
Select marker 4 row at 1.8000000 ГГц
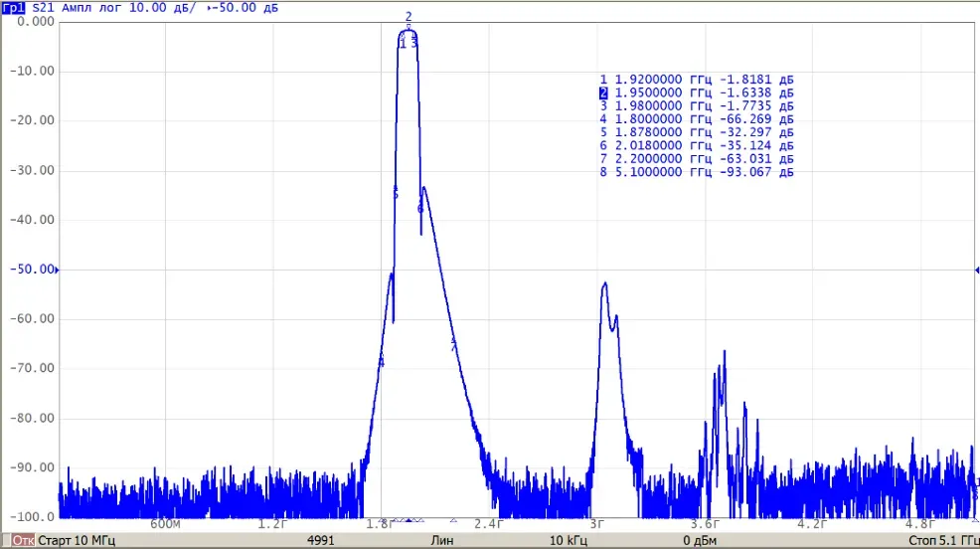point(697,119)
